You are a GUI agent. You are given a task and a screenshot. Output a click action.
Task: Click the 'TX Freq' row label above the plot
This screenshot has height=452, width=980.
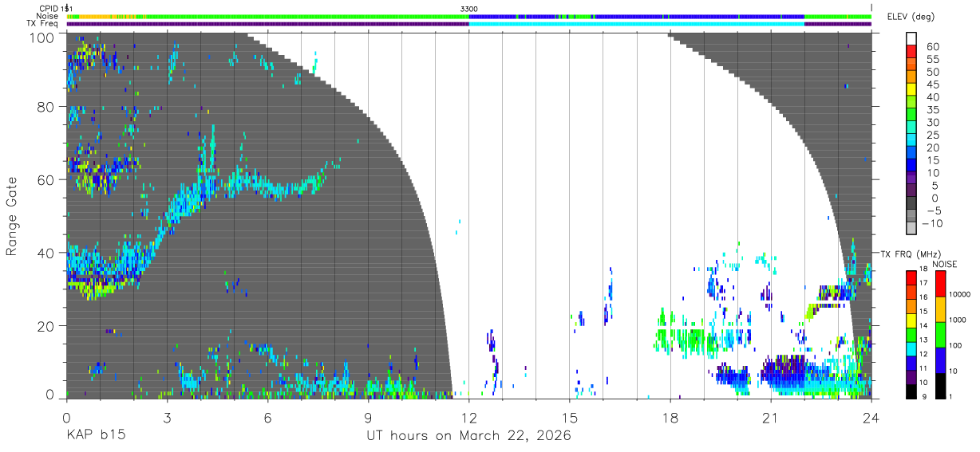click(43, 24)
